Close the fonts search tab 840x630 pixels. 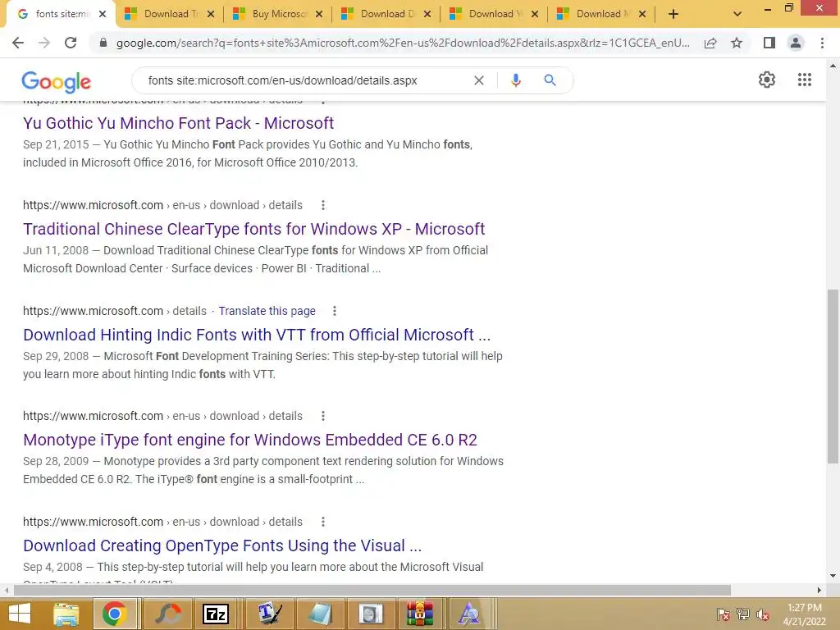tap(103, 14)
